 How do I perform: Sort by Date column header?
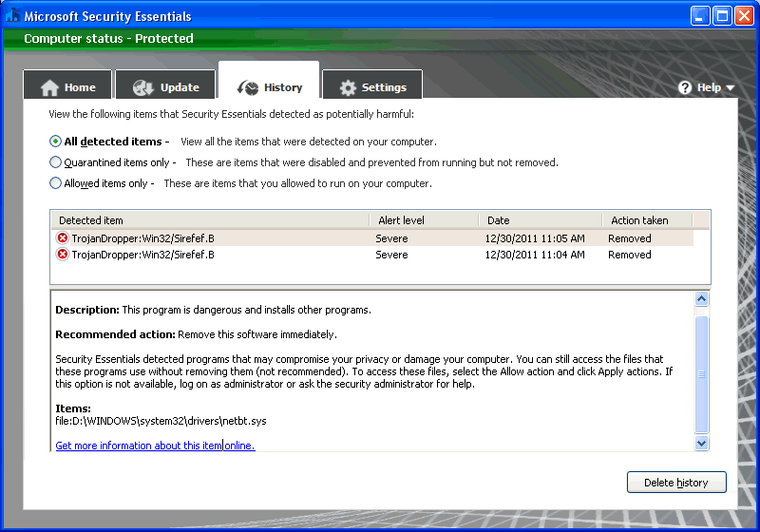[541, 220]
